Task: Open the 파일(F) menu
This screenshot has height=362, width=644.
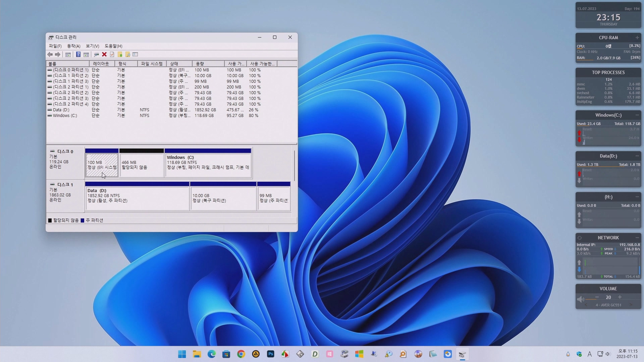Action: click(x=55, y=46)
